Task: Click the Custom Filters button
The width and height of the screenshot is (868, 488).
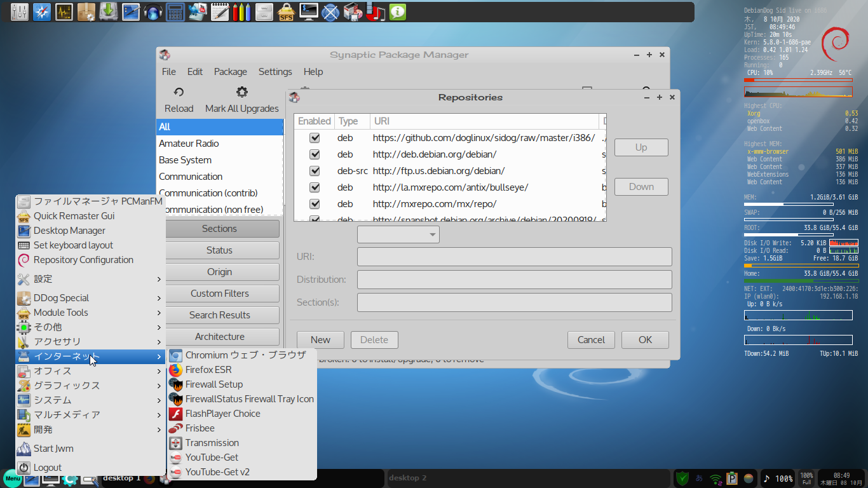Action: point(219,294)
